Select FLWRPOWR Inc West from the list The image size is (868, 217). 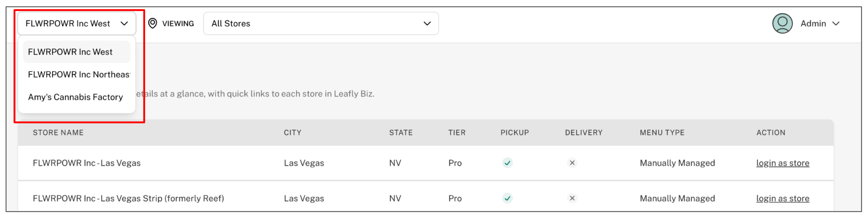[x=70, y=52]
